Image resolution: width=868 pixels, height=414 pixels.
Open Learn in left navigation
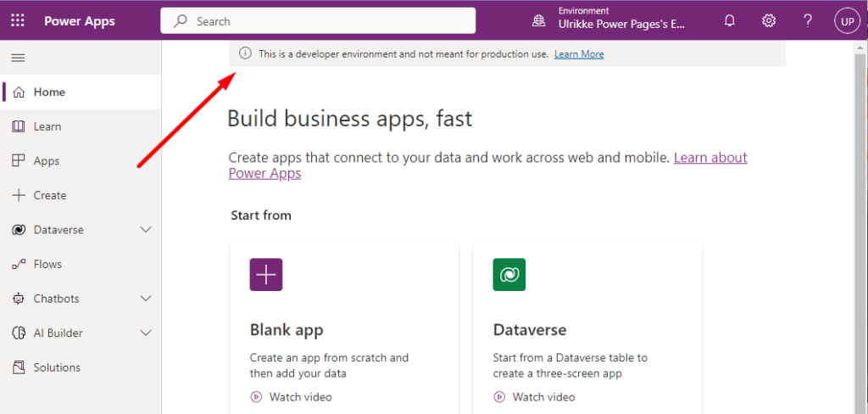[81, 126]
